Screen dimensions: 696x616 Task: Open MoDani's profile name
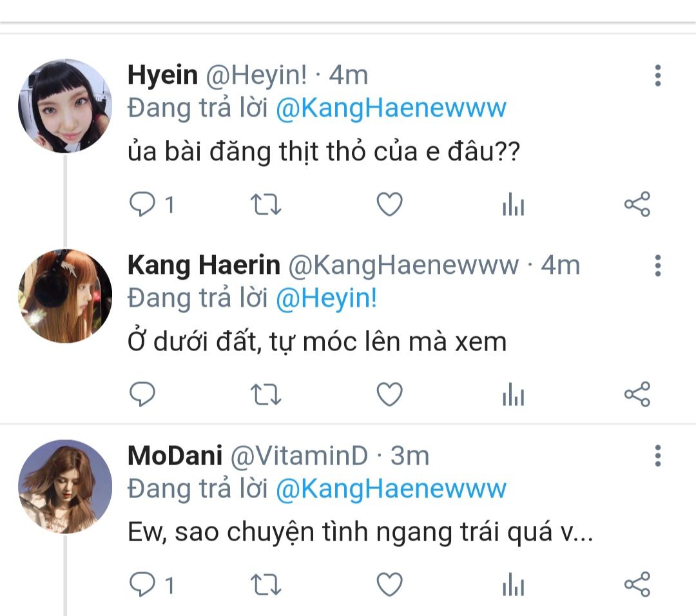pyautogui.click(x=175, y=456)
